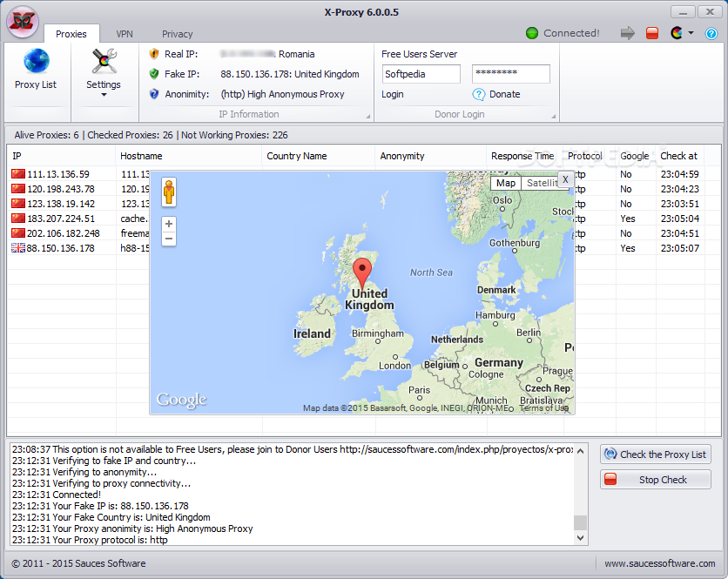
Task: Click the log scrollbar up arrow
Action: point(580,451)
